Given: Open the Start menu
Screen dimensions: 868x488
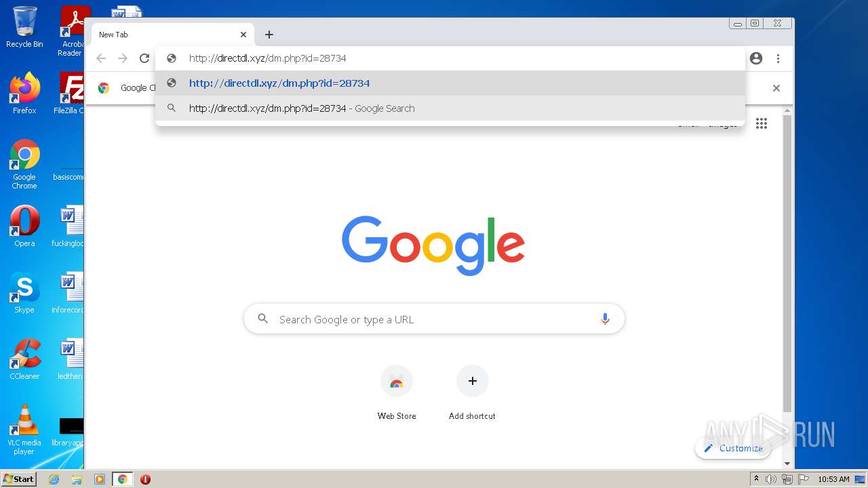Looking at the screenshot, I should tap(18, 479).
